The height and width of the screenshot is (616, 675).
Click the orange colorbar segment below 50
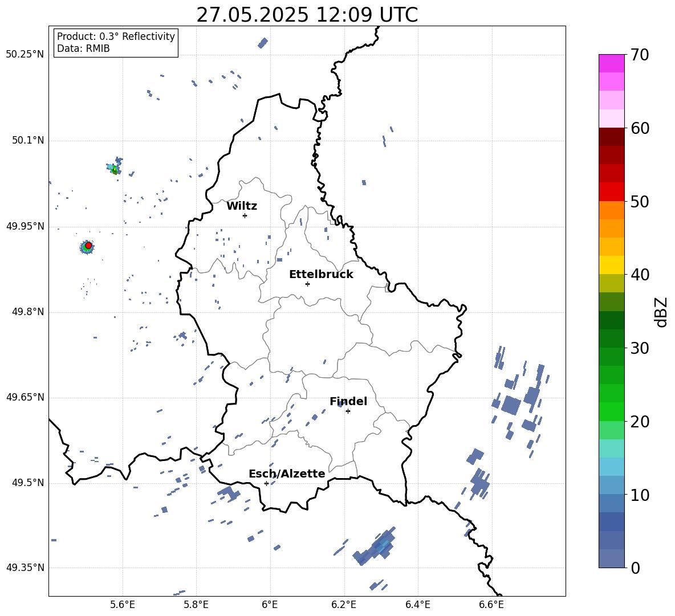point(611,210)
